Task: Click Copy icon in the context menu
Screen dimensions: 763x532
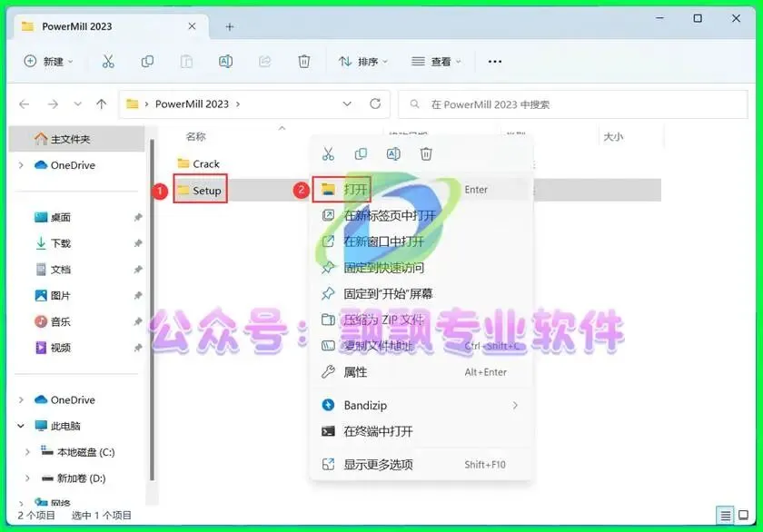Action: (361, 154)
